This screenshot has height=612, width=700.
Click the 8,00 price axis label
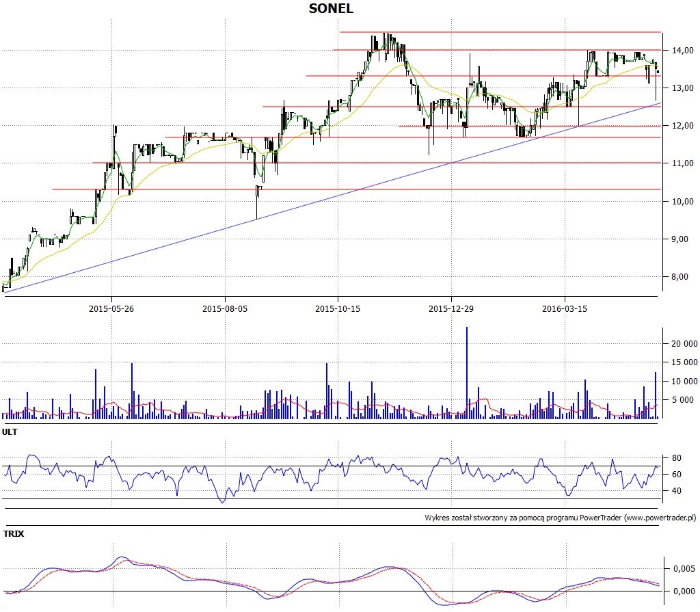(680, 277)
